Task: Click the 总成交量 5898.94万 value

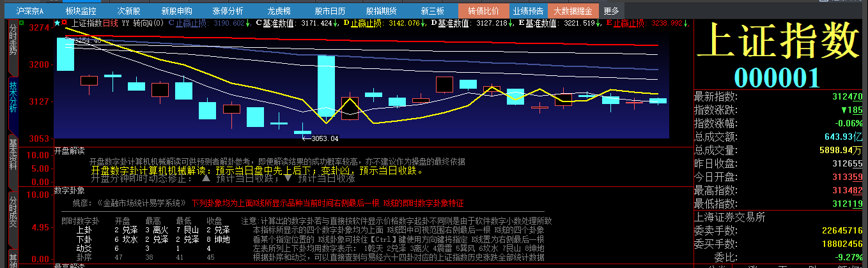Action: pos(841,150)
